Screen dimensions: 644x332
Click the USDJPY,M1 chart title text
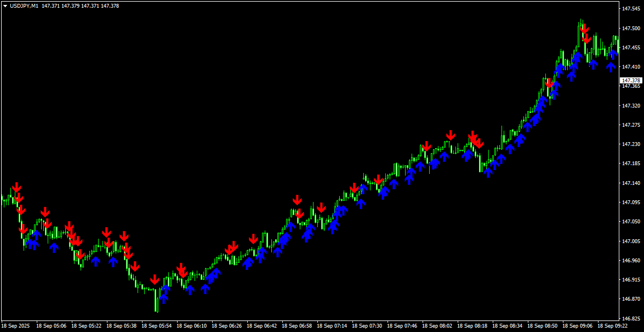pos(24,6)
